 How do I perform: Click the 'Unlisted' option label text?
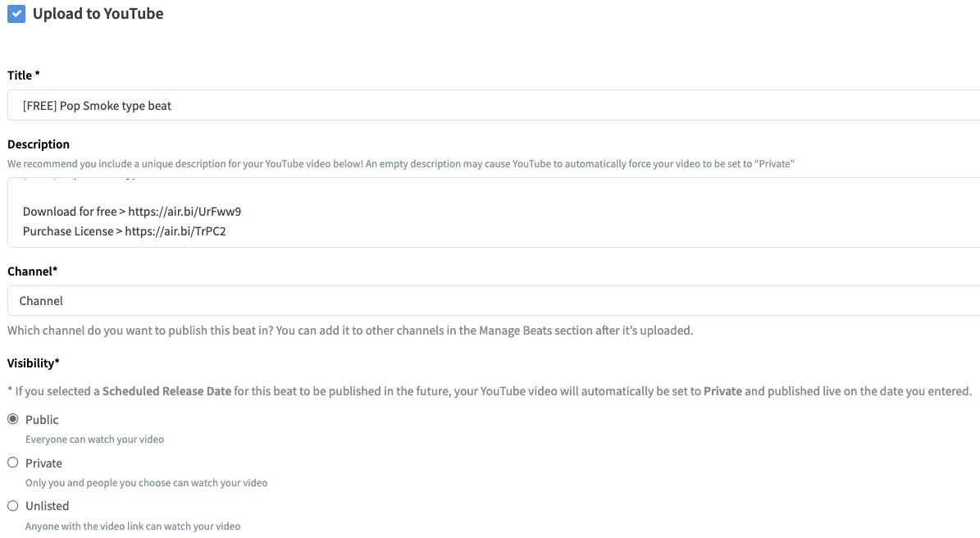[x=47, y=506]
